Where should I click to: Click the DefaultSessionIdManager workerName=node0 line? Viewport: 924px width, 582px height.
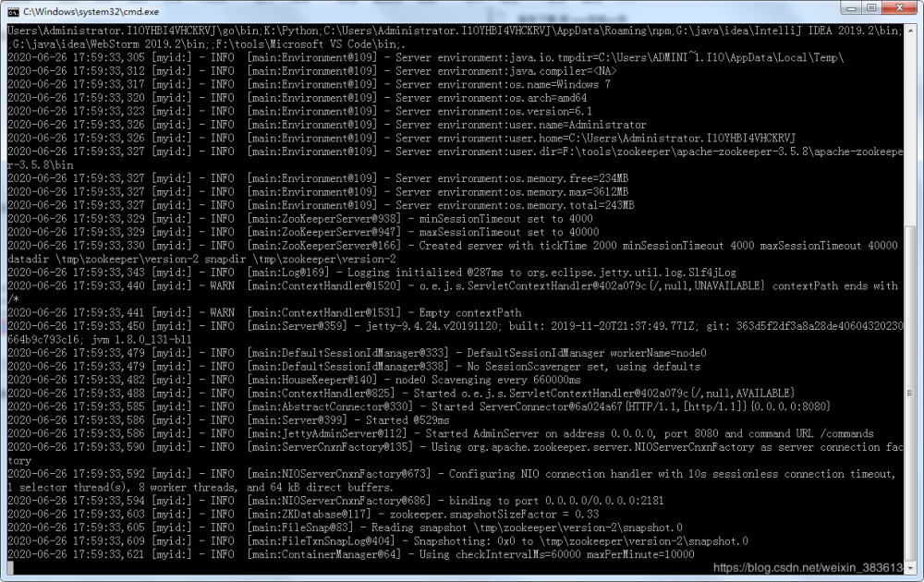tap(357, 353)
